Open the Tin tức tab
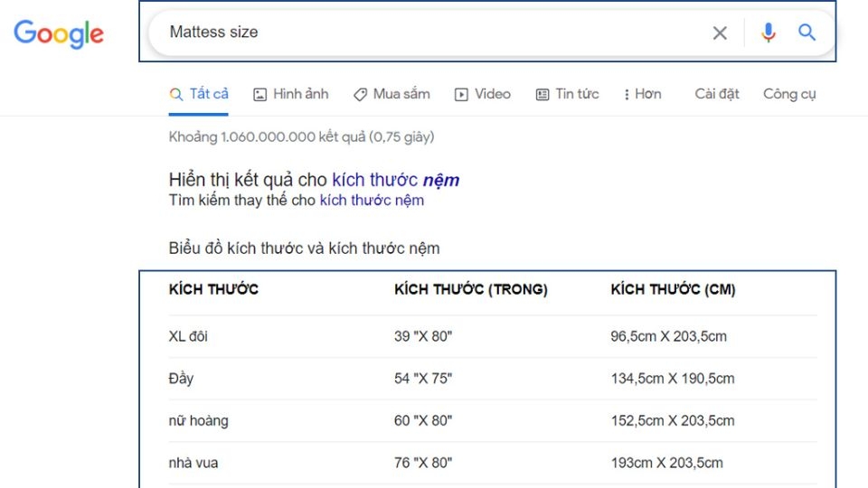 pos(568,94)
